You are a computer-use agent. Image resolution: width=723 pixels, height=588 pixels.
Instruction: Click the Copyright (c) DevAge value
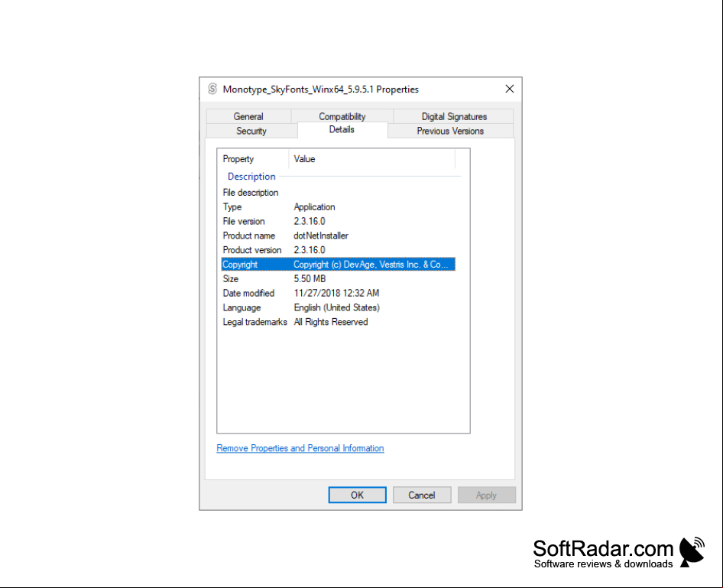point(371,265)
